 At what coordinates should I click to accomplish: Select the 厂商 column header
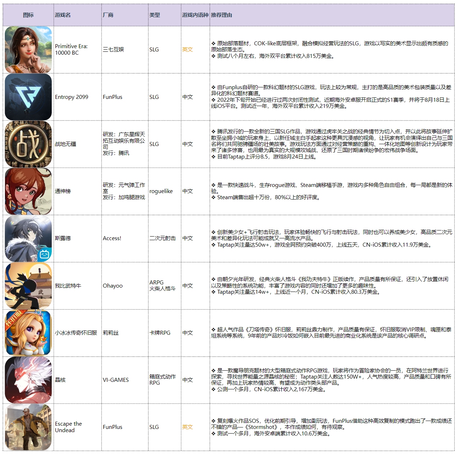click(x=108, y=15)
